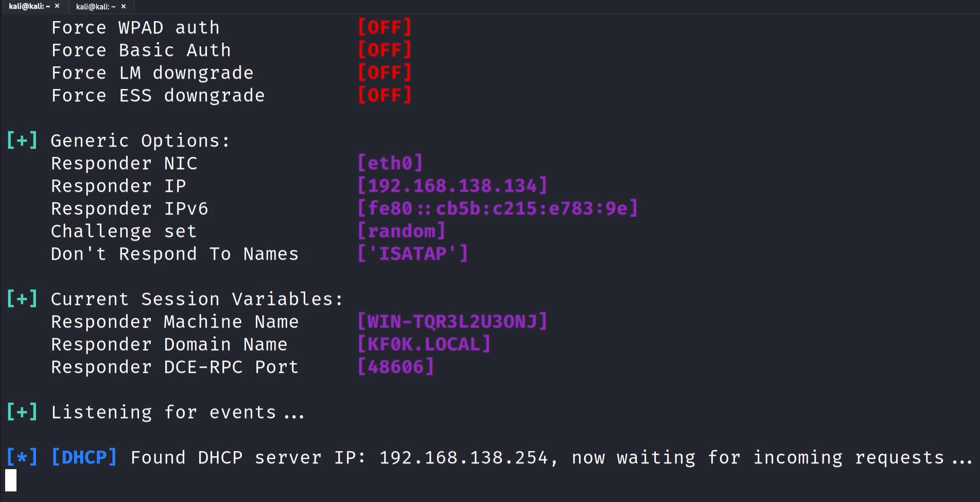
Task: Click the [+] marker beside Generic Options
Action: 22,140
